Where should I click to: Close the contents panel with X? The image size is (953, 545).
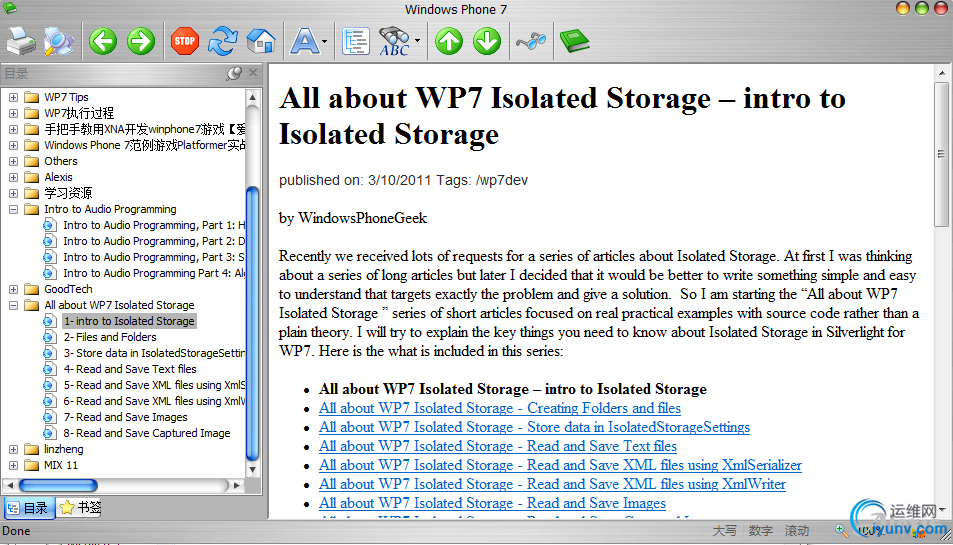[x=253, y=73]
